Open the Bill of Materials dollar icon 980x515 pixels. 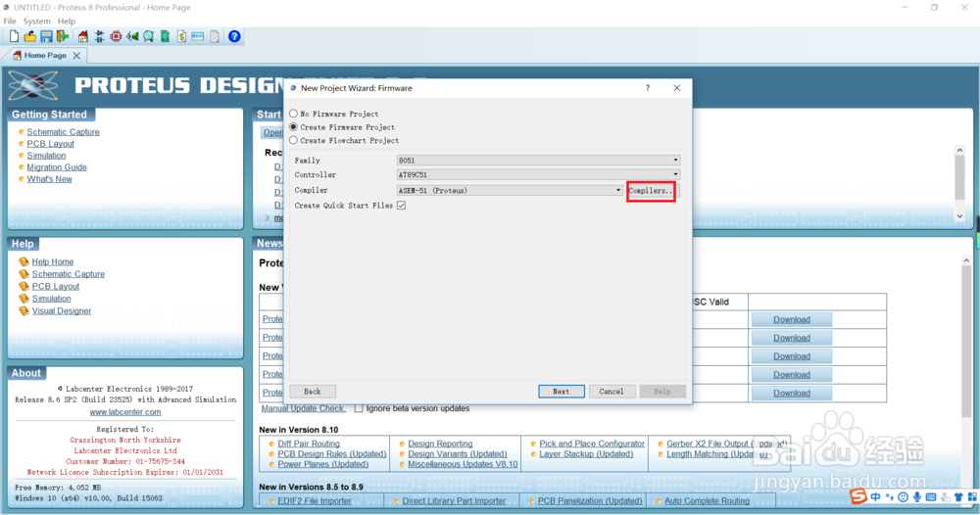181,37
